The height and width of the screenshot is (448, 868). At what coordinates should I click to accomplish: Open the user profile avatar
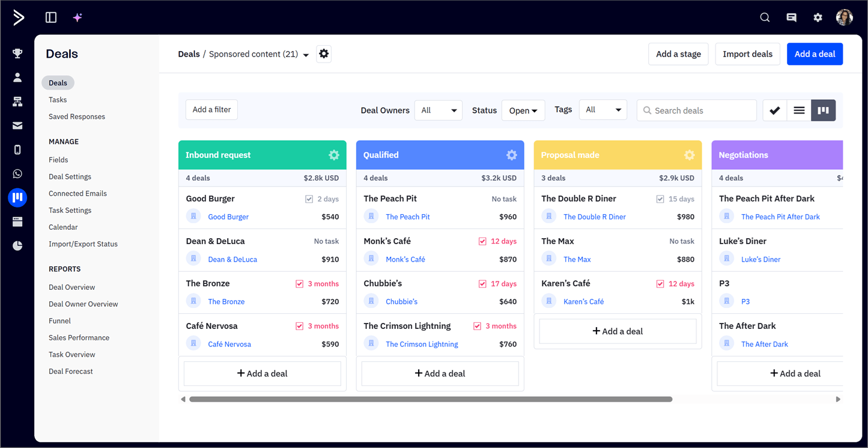845,17
